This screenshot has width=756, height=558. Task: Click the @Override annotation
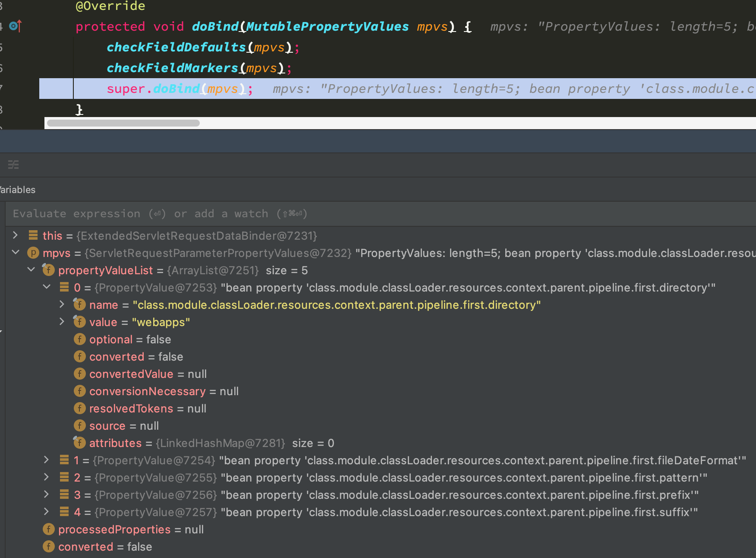(x=110, y=6)
